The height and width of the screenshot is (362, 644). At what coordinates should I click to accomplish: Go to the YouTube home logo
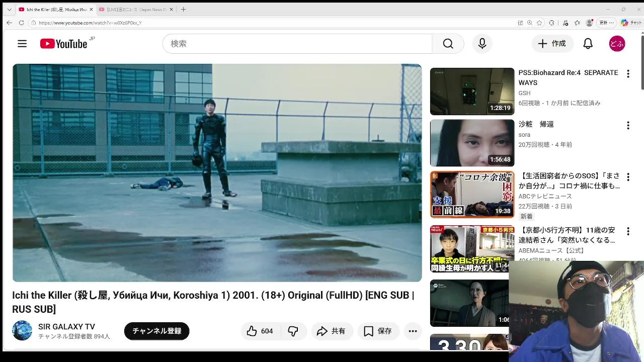pos(64,44)
